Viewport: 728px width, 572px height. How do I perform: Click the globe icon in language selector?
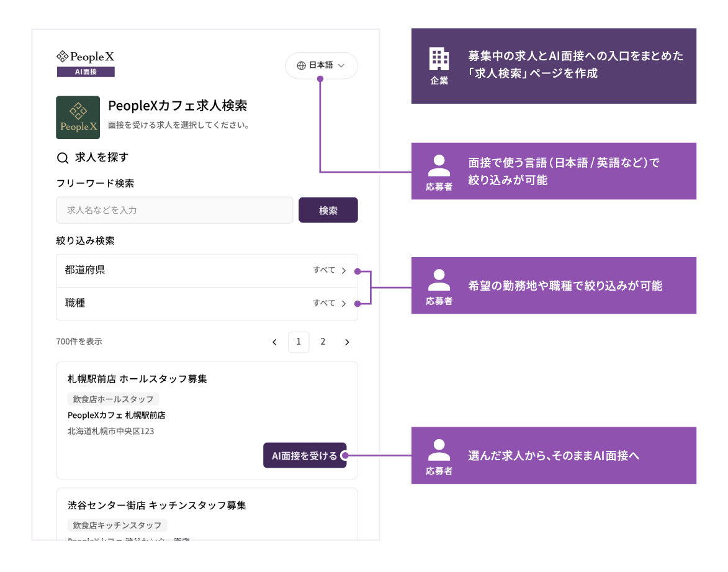click(302, 65)
